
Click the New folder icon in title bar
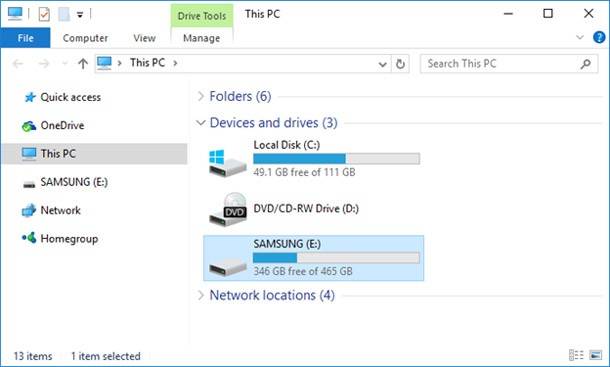coord(64,14)
